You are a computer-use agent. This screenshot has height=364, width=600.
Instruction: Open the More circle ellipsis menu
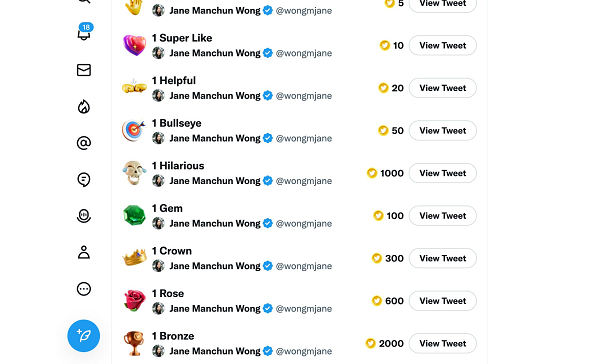84,289
